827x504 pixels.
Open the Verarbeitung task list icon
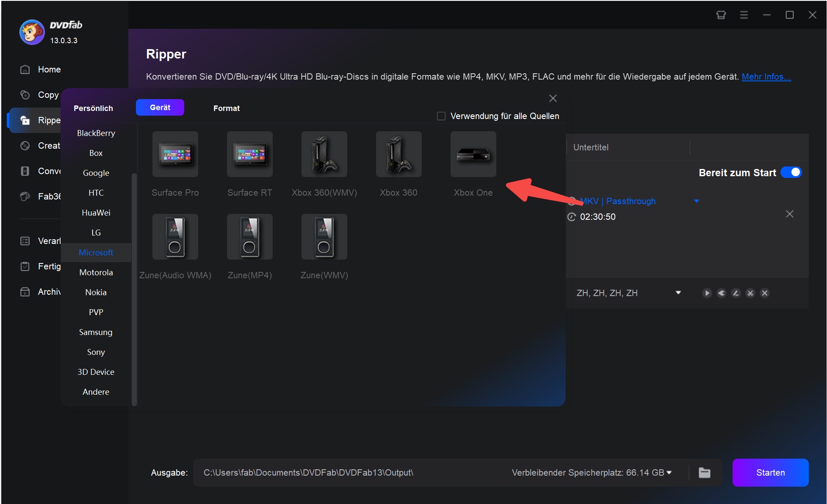tap(25, 241)
